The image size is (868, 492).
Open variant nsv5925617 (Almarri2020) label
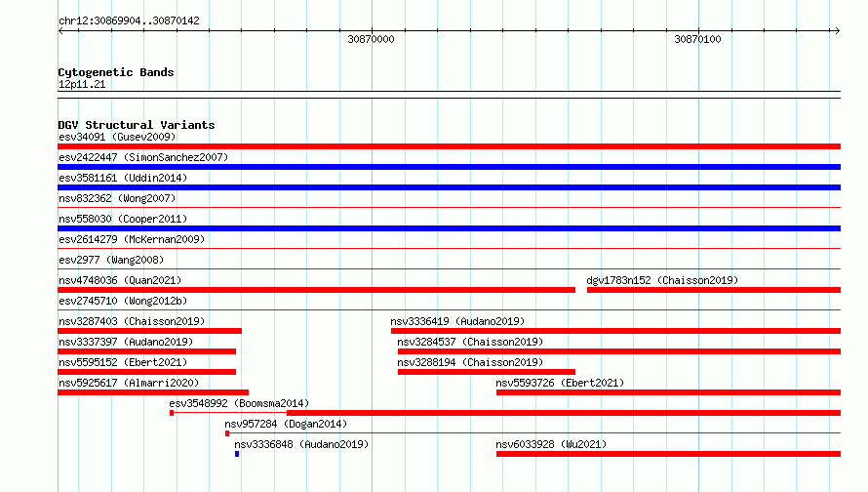[x=129, y=383]
